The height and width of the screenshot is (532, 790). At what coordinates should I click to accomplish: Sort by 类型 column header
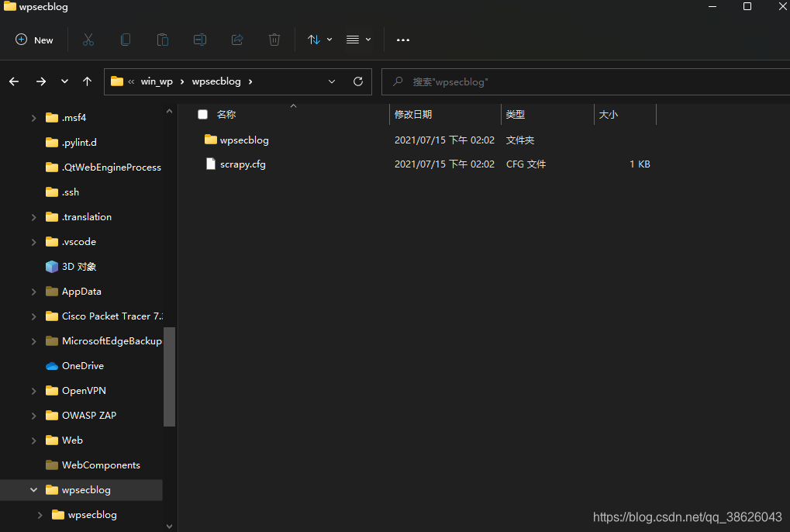516,115
